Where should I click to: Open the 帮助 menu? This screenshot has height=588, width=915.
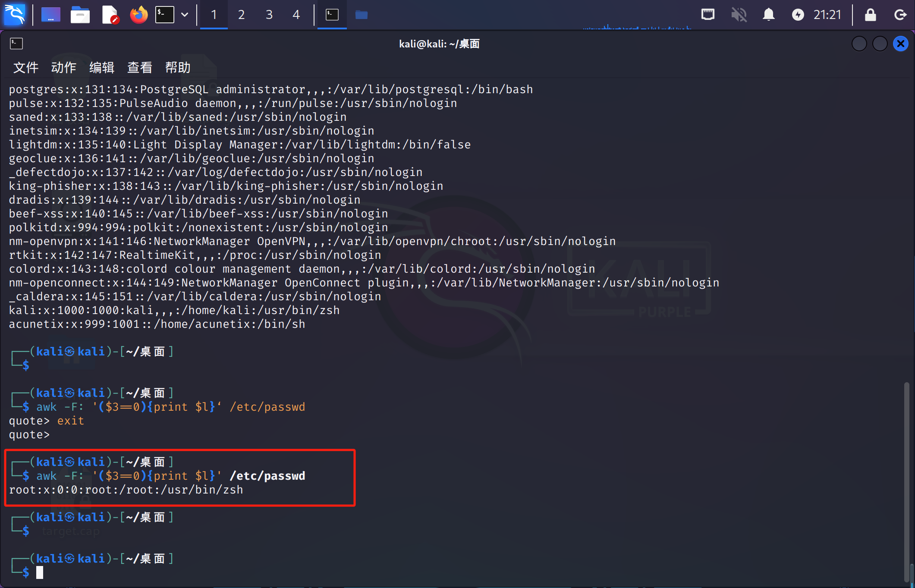click(177, 67)
